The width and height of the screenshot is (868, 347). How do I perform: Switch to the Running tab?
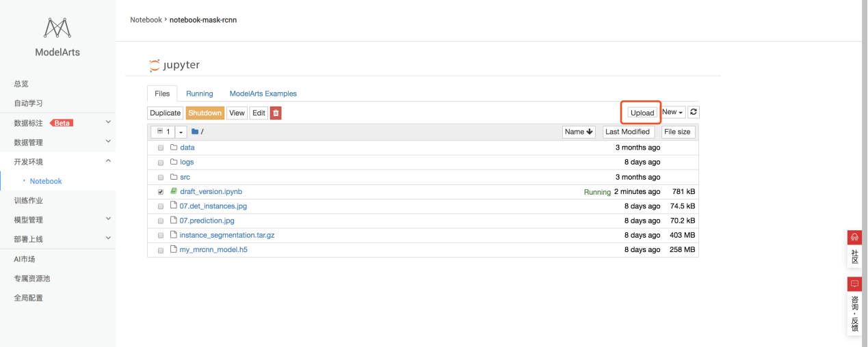click(200, 94)
